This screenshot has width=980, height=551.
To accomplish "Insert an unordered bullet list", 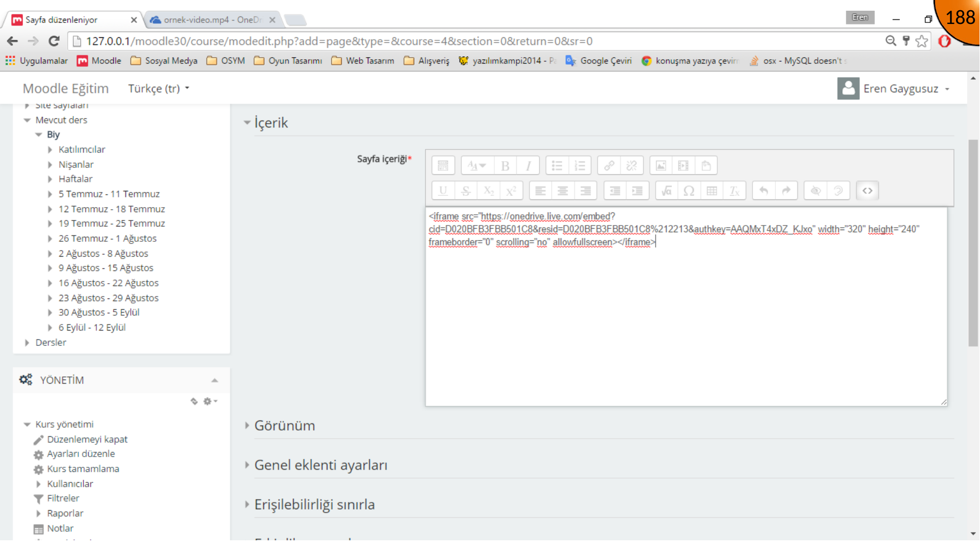I will 557,166.
